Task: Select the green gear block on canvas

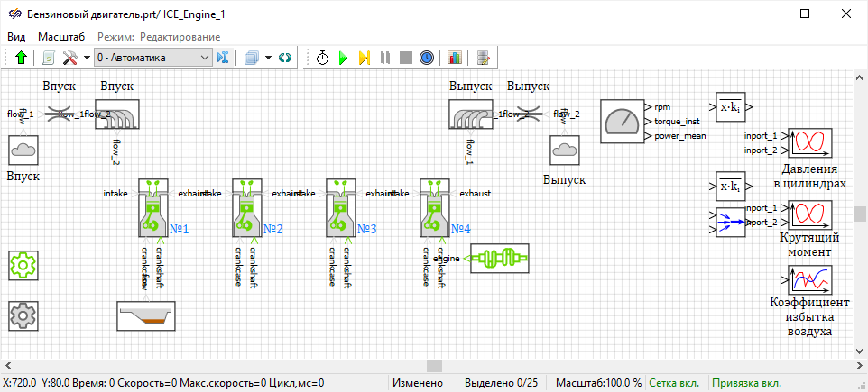Action: (22, 265)
